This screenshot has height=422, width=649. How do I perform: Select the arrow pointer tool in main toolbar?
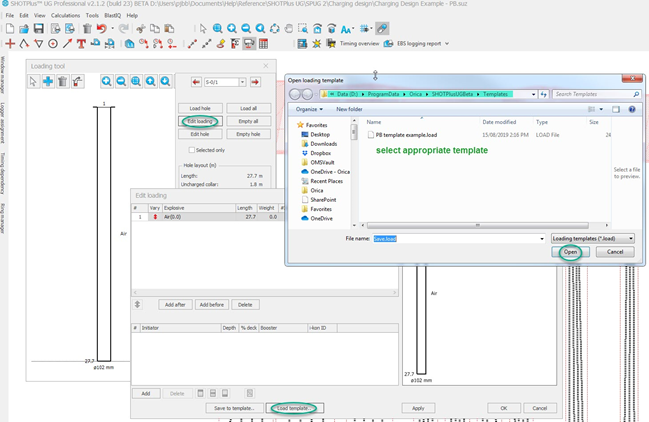[203, 29]
